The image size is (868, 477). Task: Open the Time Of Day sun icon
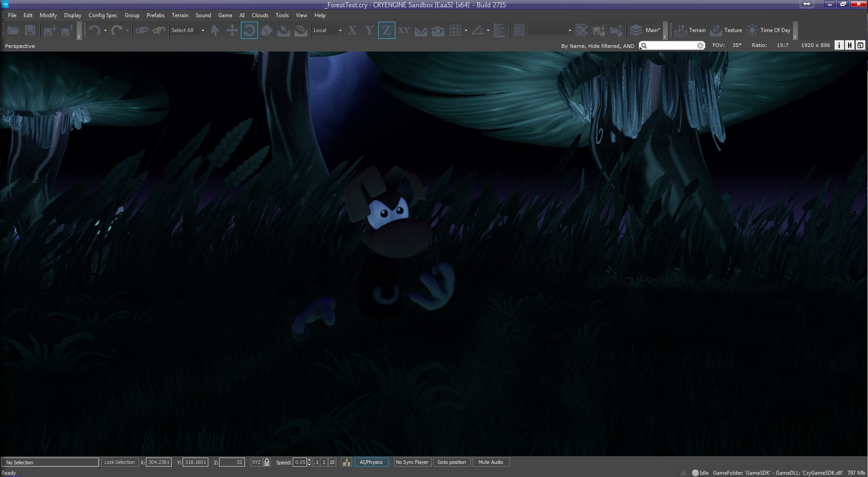click(x=752, y=30)
